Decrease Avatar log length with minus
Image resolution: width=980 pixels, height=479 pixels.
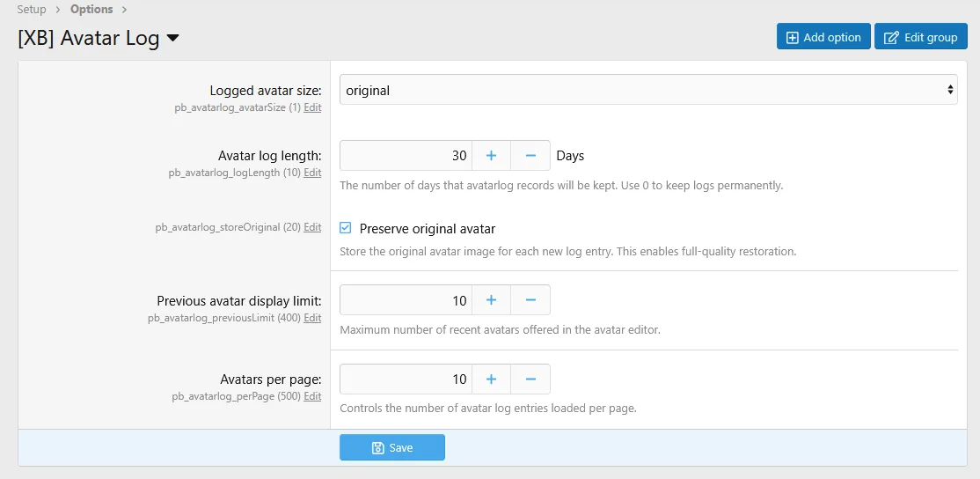click(530, 156)
